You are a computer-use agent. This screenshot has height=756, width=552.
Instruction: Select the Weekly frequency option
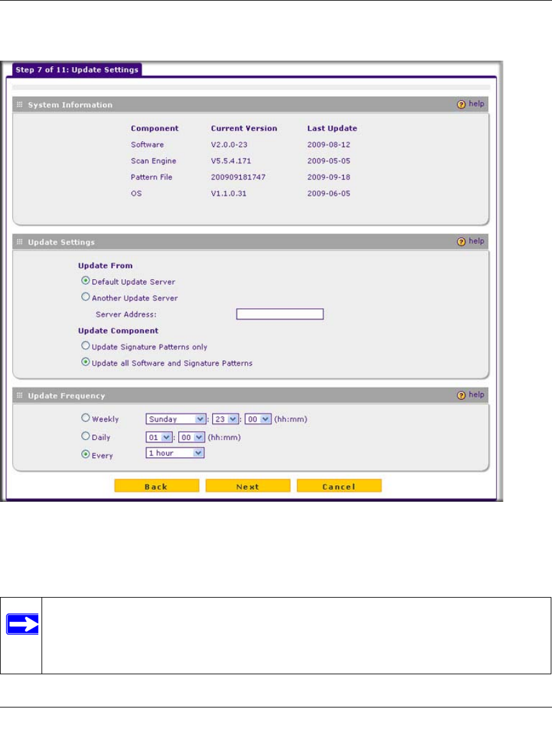click(x=86, y=418)
